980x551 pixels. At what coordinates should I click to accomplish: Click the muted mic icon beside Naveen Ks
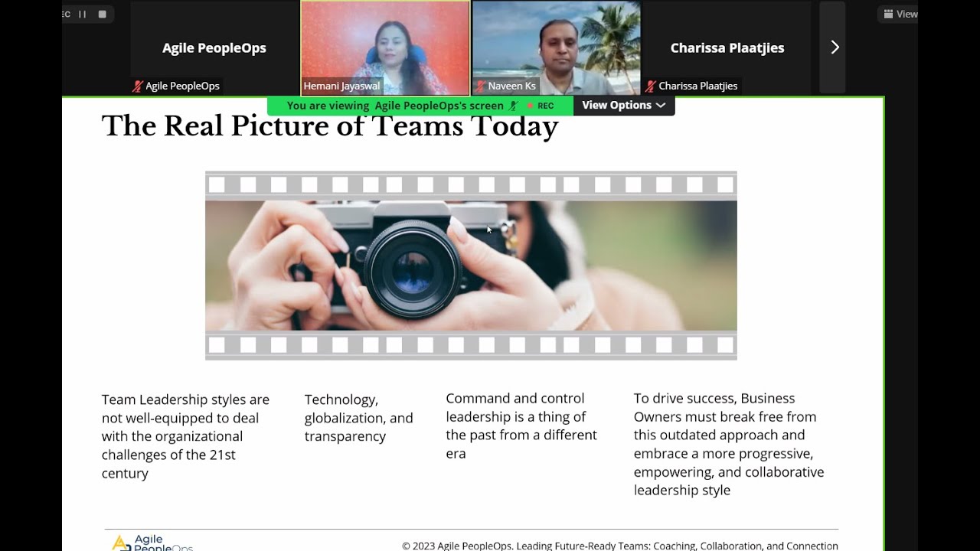coord(480,86)
